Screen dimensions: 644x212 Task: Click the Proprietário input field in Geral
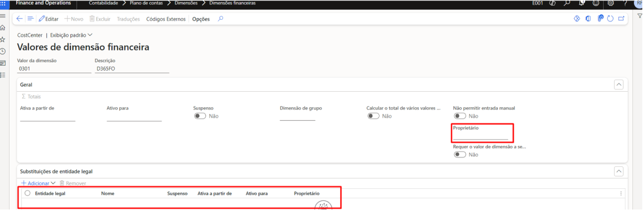480,136
